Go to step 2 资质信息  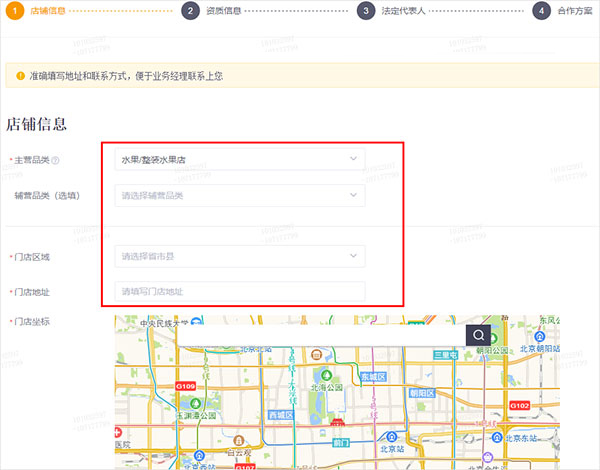pyautogui.click(x=215, y=11)
